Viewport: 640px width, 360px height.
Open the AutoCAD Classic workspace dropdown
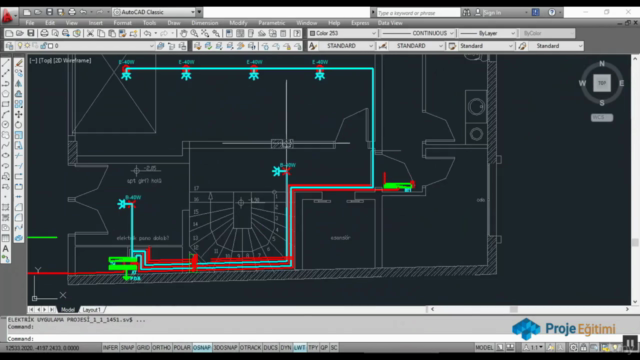[x=154, y=12]
